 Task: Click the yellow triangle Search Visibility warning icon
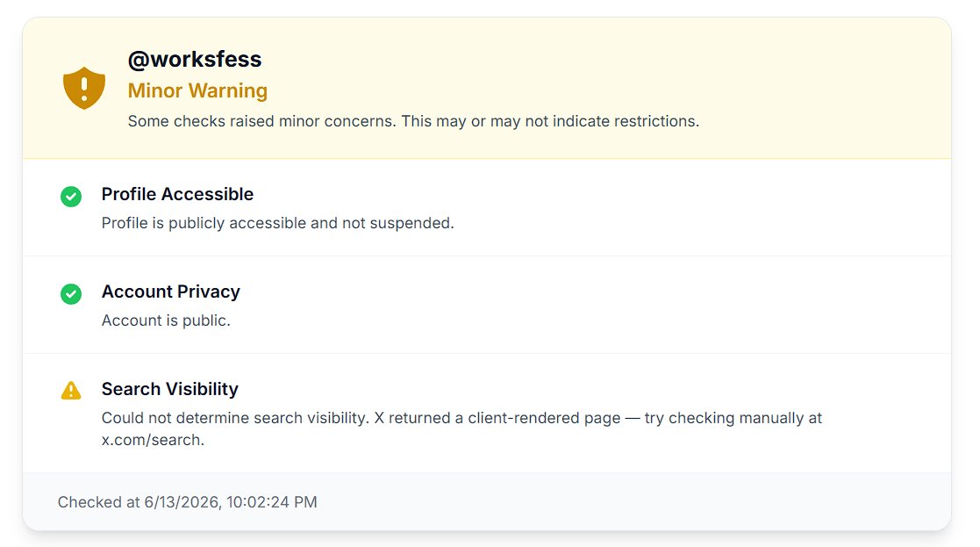(70, 391)
